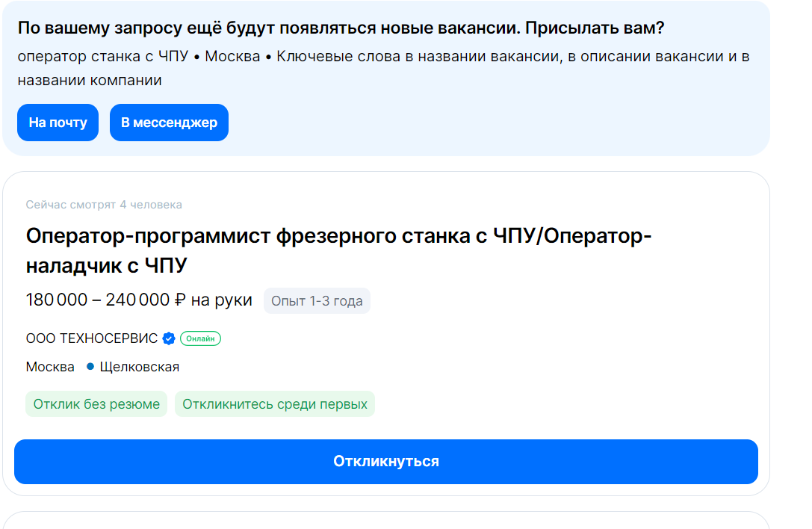Screen dimensions: 812x529
Task: Click the next vacancy card below Откликнуться
Action: [385, 520]
